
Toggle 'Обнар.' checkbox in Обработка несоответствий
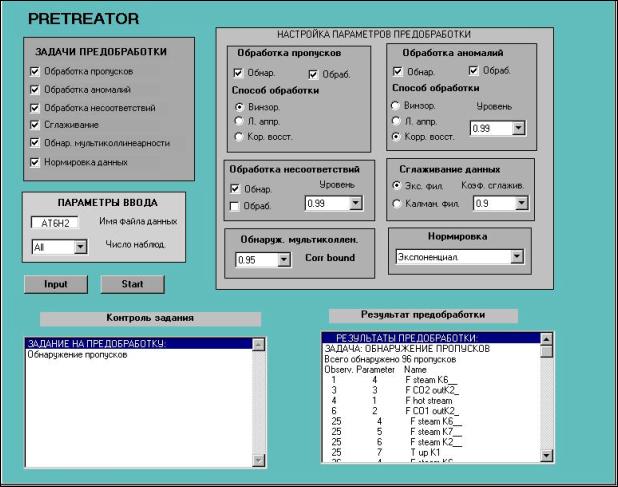235,189
